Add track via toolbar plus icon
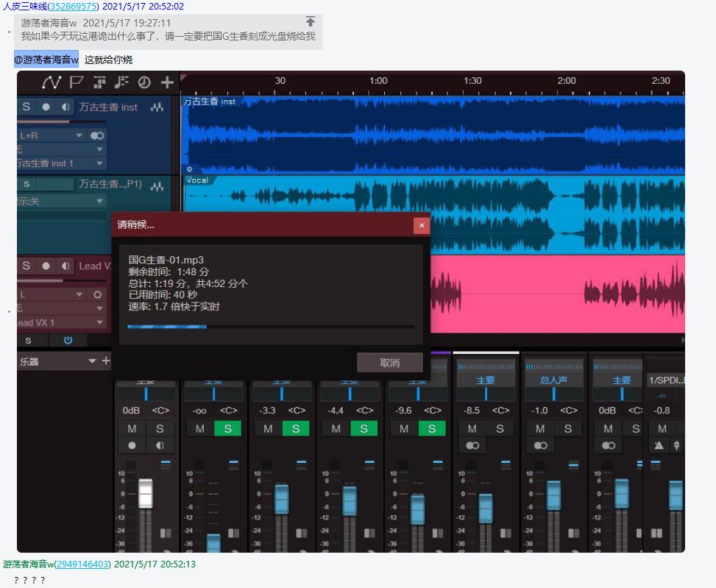 [167, 82]
